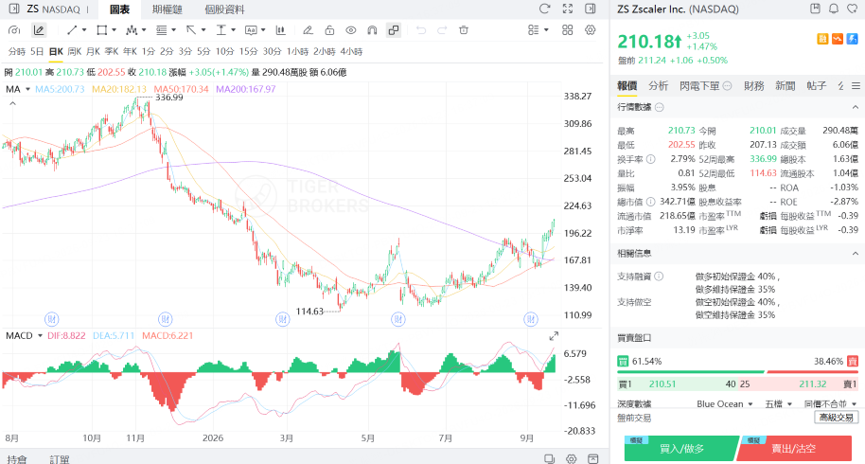
Task: Select the arrow marker tool
Action: pos(191,30)
